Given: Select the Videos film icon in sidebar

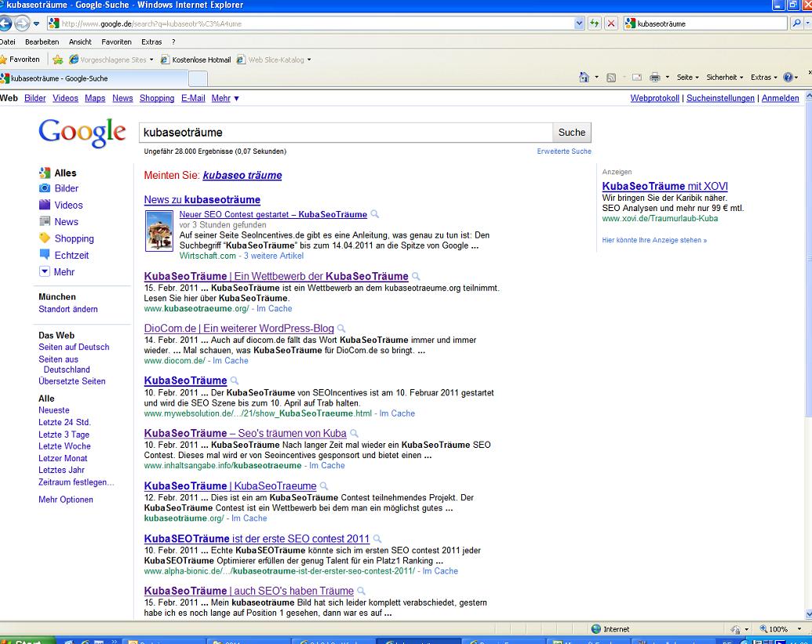Looking at the screenshot, I should coord(45,205).
